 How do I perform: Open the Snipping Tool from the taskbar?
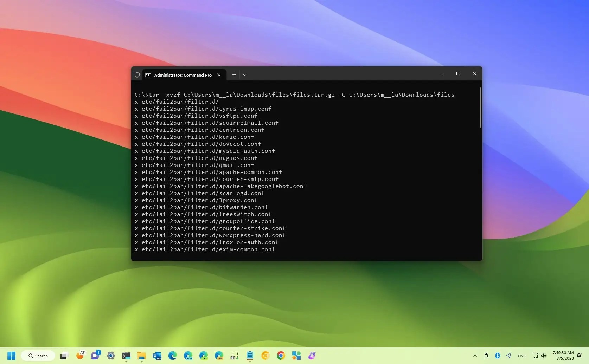(234, 356)
